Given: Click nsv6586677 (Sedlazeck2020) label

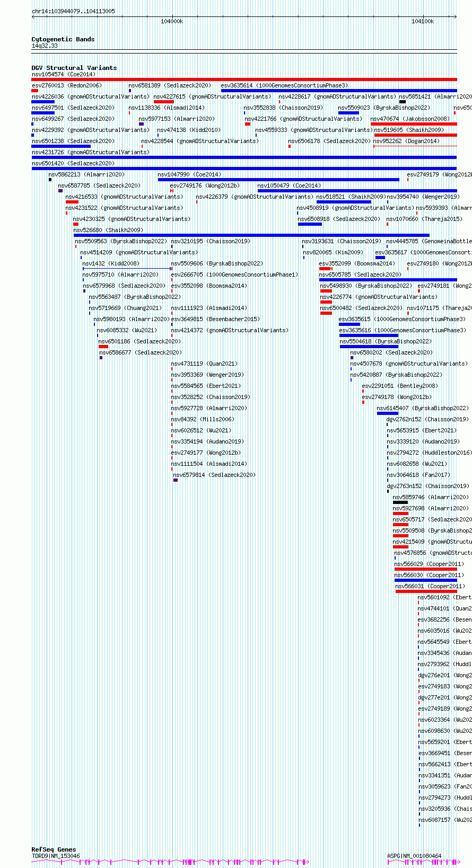Looking at the screenshot, I should pos(141,352).
